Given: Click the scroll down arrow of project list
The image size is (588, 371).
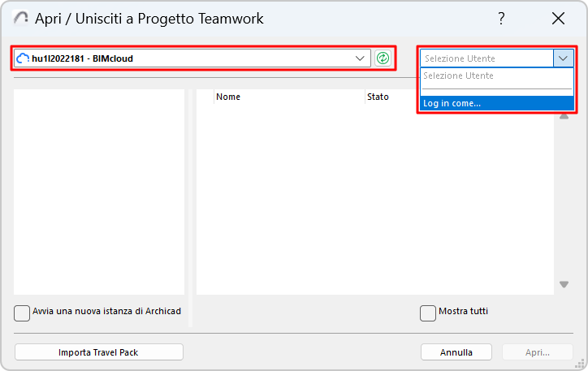Looking at the screenshot, I should click(564, 284).
